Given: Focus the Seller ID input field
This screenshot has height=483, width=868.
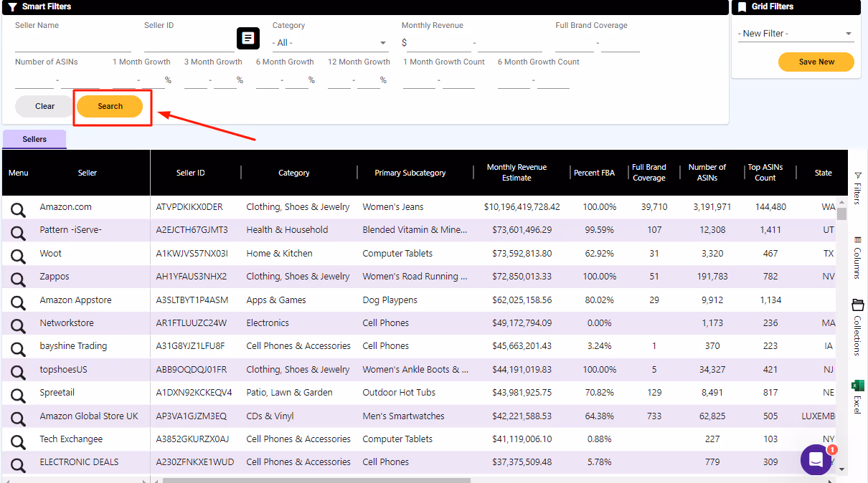Looking at the screenshot, I should 189,43.
